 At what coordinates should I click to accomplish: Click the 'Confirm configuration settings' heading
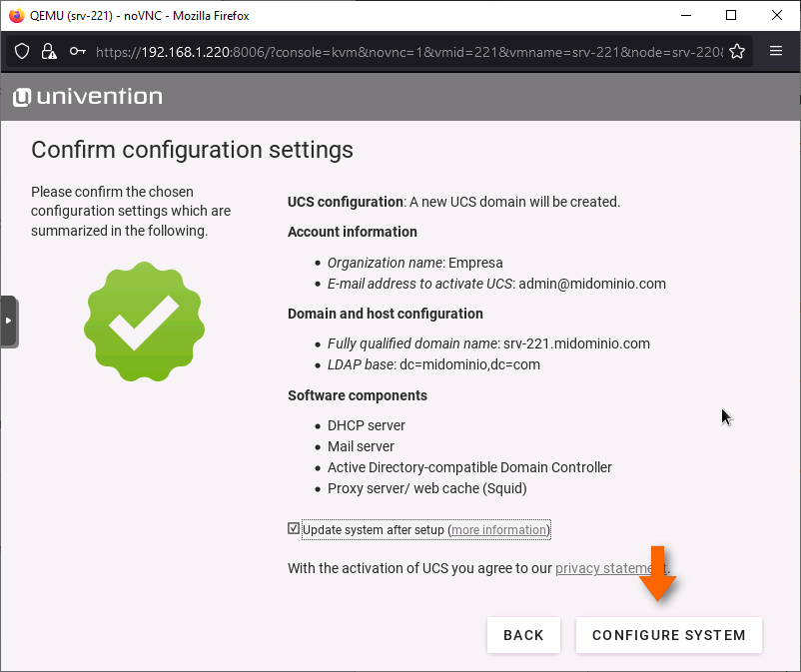click(192, 150)
